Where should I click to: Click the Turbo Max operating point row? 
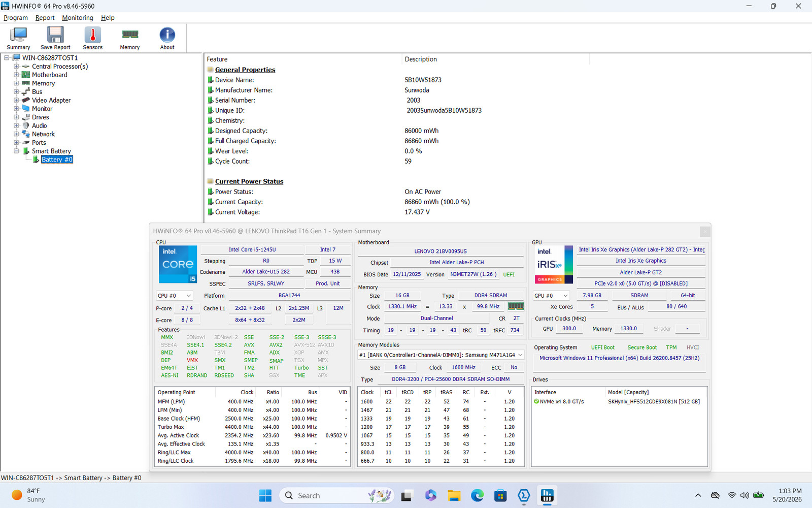252,427
